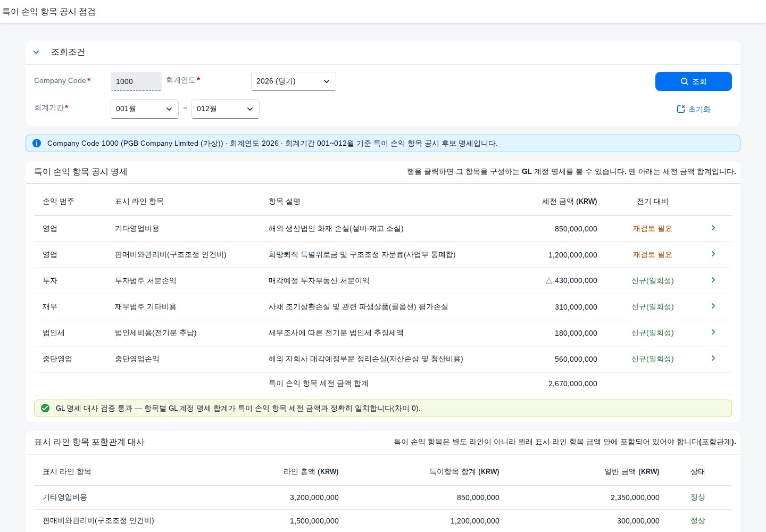Open details arrow for 해외 생산법인 화재 손실 row
Image resolution: width=766 pixels, height=532 pixels.
point(713,228)
